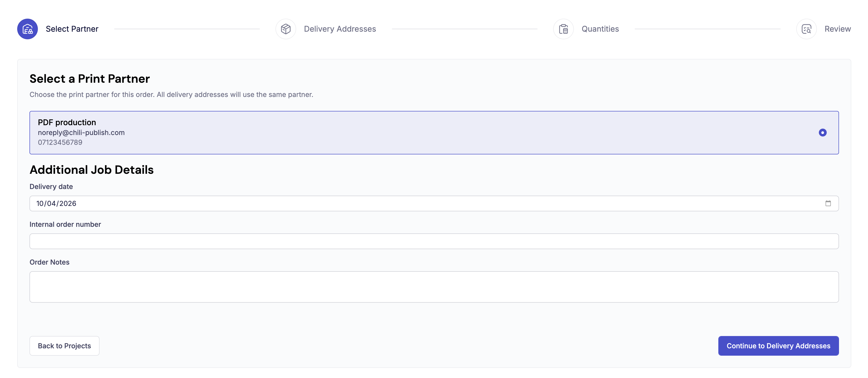Click the Review step icon

click(x=807, y=29)
